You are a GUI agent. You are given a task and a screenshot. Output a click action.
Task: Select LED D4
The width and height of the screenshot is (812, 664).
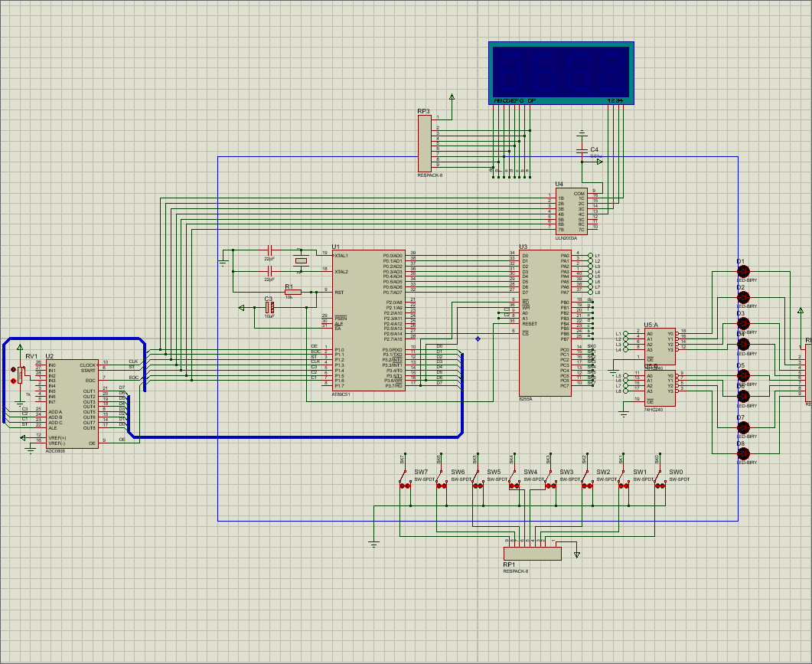click(743, 344)
